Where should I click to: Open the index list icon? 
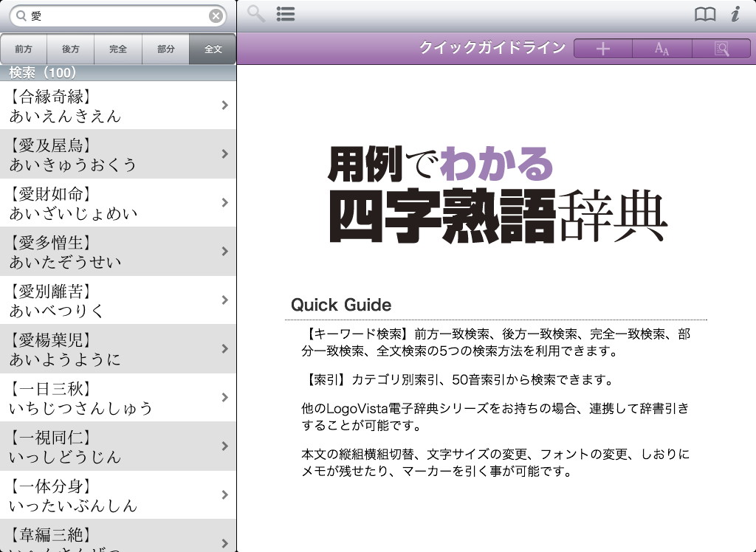point(286,15)
